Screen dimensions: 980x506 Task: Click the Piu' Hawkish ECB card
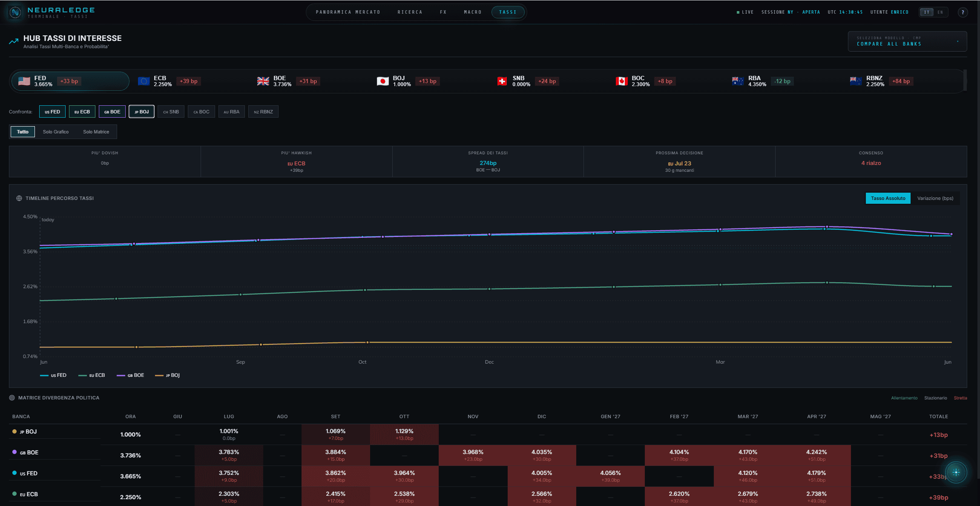click(296, 162)
